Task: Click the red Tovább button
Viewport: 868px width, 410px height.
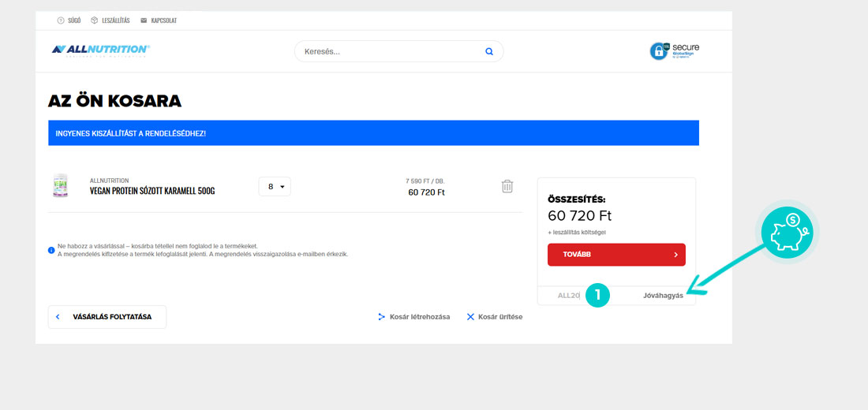Action: click(617, 255)
